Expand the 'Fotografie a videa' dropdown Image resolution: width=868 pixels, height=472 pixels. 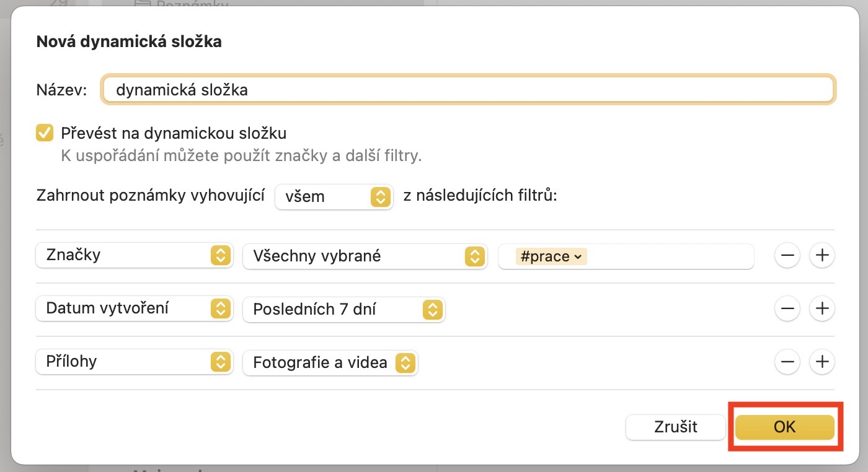(330, 363)
